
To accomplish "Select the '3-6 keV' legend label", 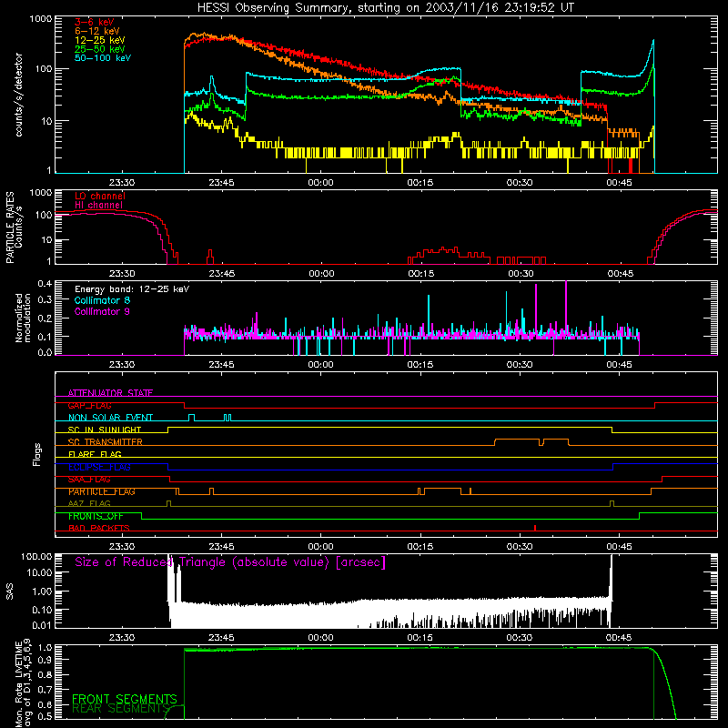I will pos(95,22).
